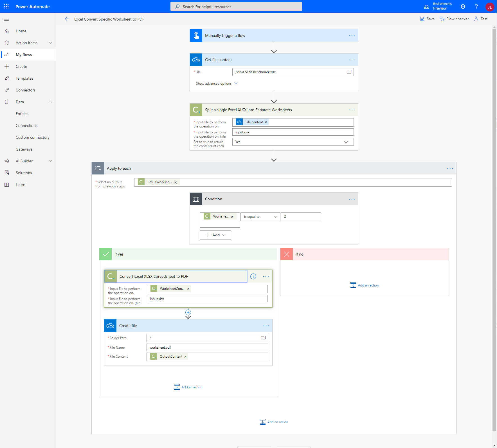Image resolution: width=497 pixels, height=448 pixels.
Task: Click the worksheet.pdf File Name field
Action: (207, 347)
